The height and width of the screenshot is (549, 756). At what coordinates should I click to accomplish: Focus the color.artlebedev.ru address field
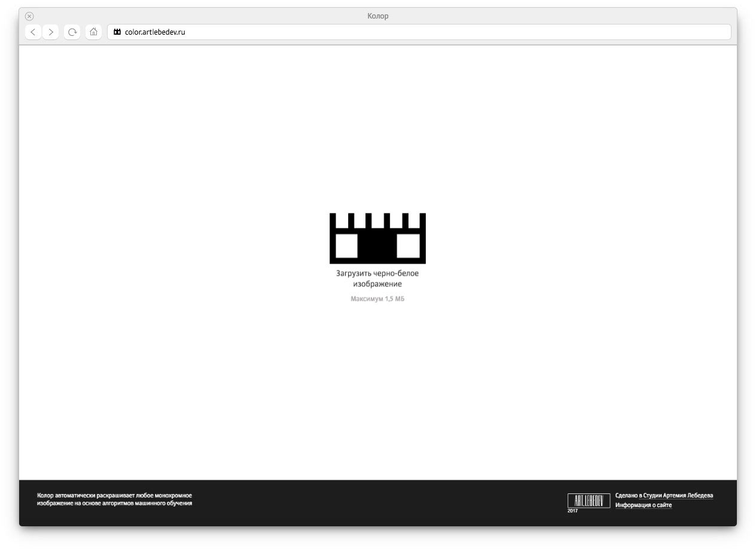point(419,32)
